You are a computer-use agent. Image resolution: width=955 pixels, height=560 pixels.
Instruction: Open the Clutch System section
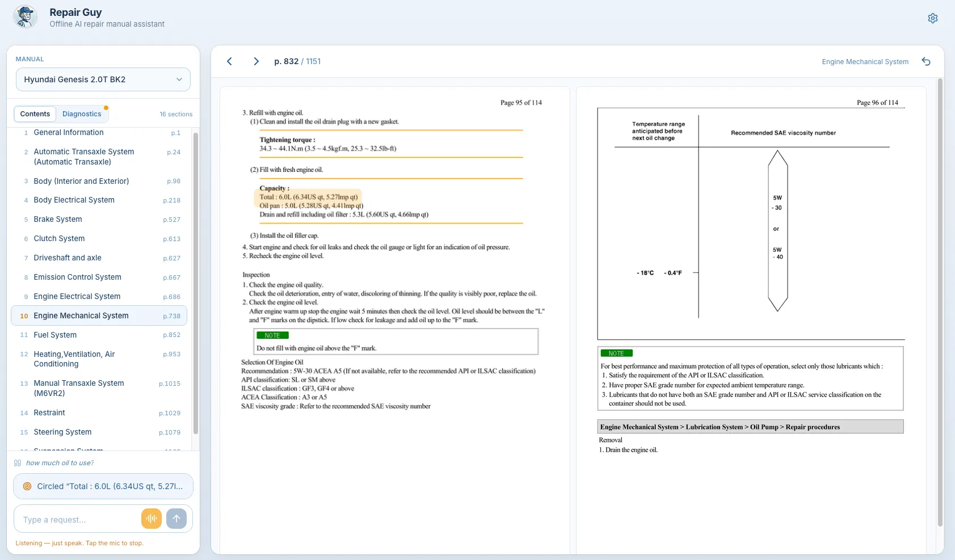99,238
